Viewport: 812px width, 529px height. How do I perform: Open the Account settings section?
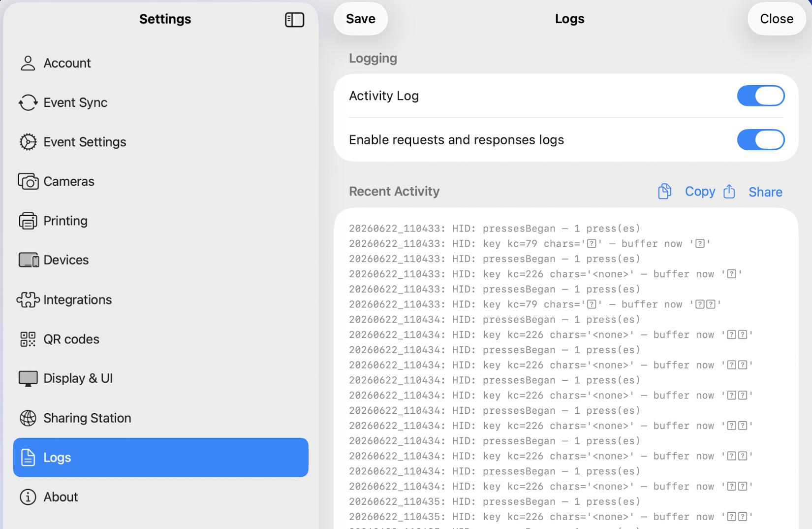[160, 63]
